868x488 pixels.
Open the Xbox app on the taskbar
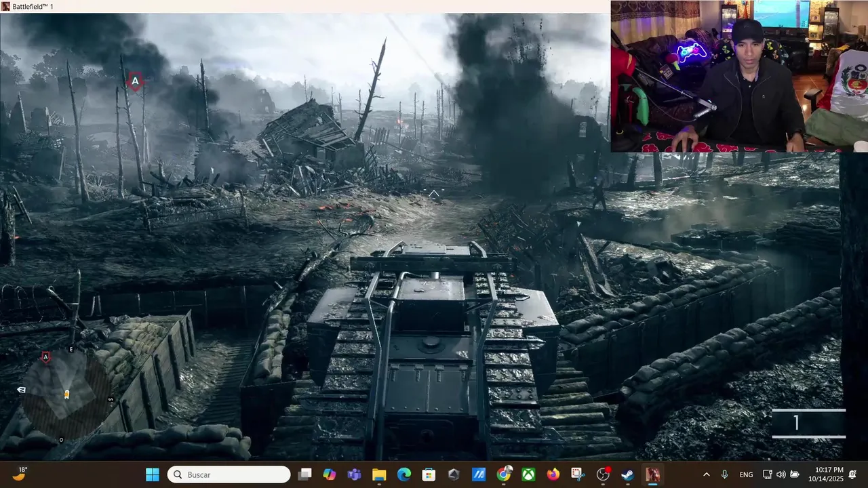click(x=528, y=474)
